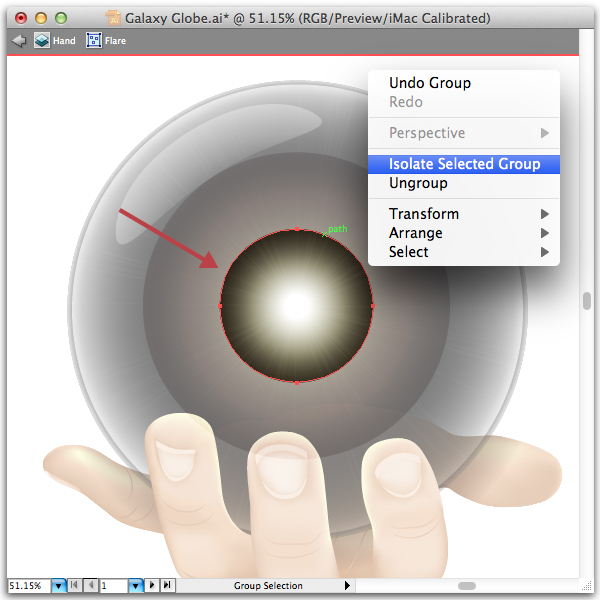Click the bright flare center in the globe

coord(297,306)
